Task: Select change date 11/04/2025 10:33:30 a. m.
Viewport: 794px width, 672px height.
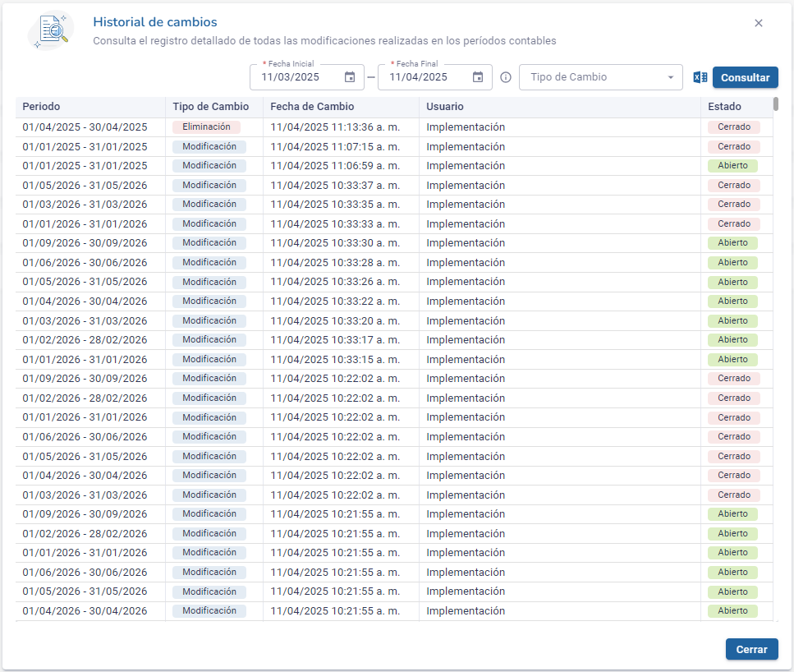Action: tap(335, 243)
